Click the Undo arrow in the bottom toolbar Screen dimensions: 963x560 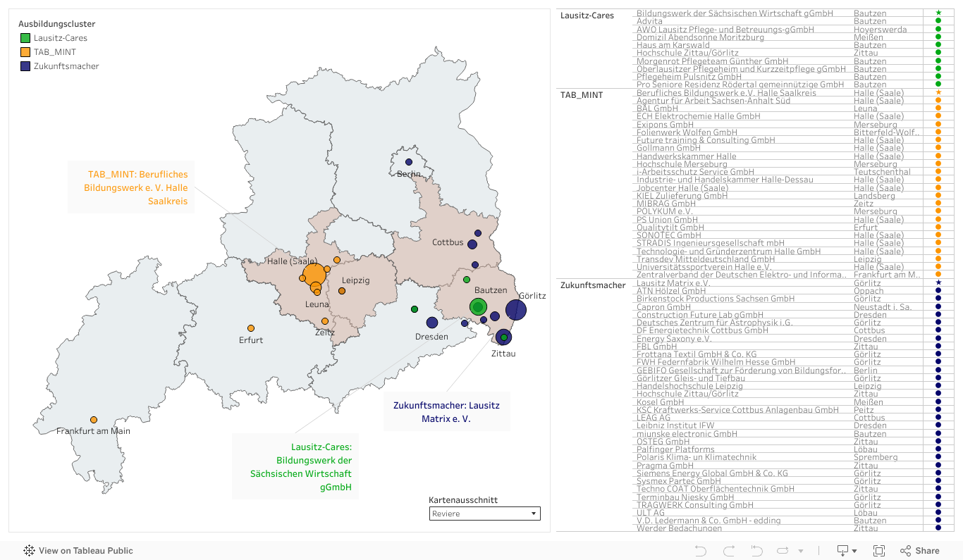coord(700,551)
